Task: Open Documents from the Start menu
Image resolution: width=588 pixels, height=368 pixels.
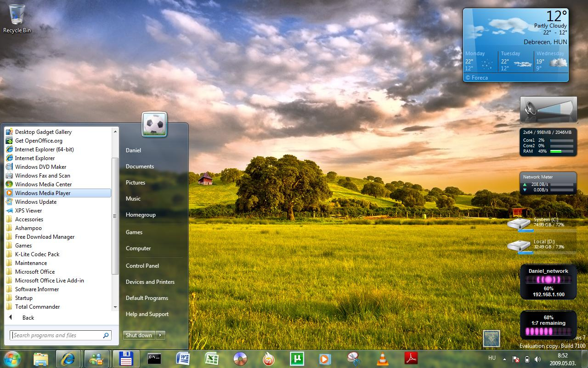Action: point(140,167)
